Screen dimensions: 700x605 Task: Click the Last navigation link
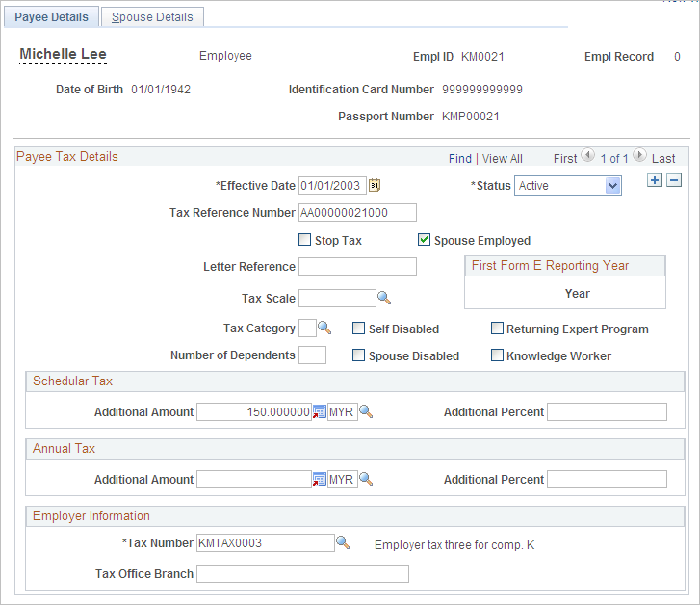click(x=663, y=159)
